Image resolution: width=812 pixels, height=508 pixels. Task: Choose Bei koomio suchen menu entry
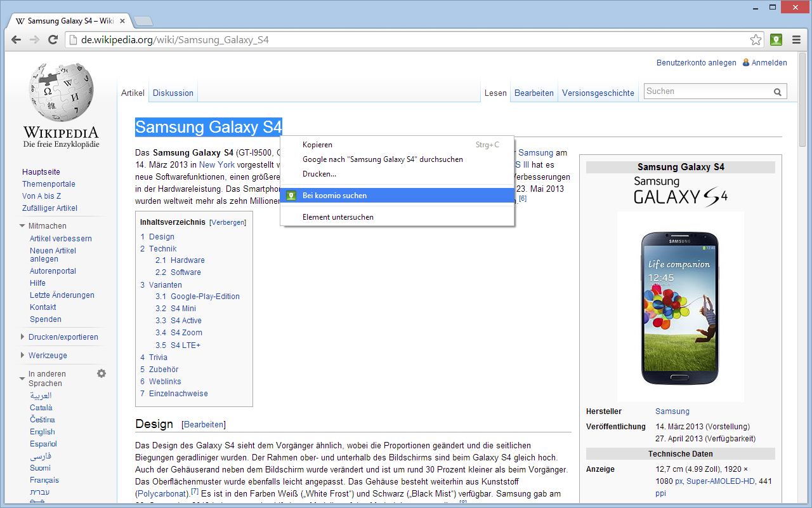397,196
